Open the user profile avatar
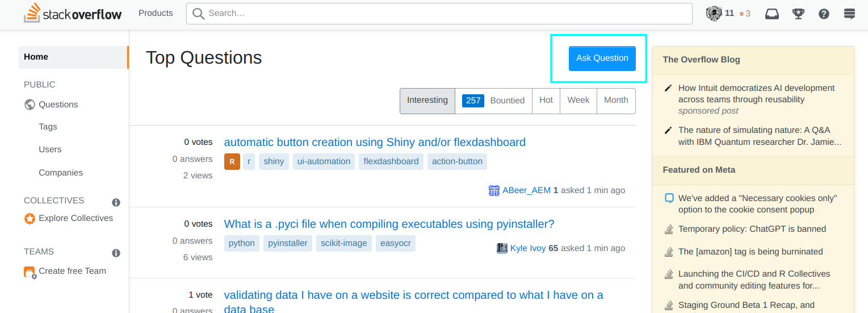The width and height of the screenshot is (868, 313). [x=714, y=14]
